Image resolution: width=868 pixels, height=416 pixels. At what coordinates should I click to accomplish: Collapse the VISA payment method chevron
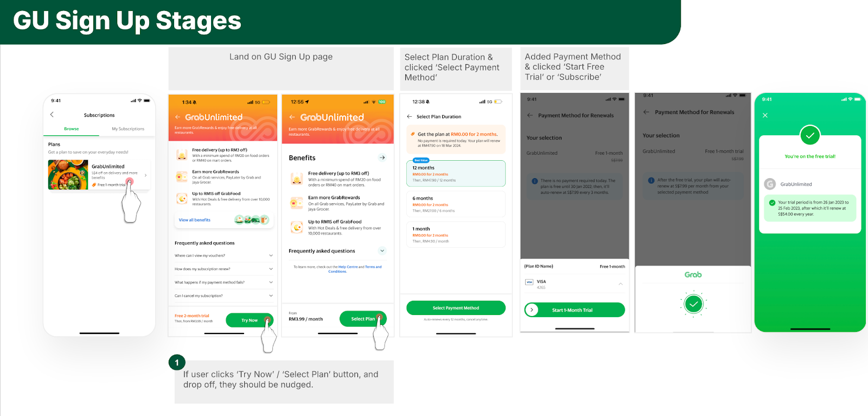(x=621, y=284)
